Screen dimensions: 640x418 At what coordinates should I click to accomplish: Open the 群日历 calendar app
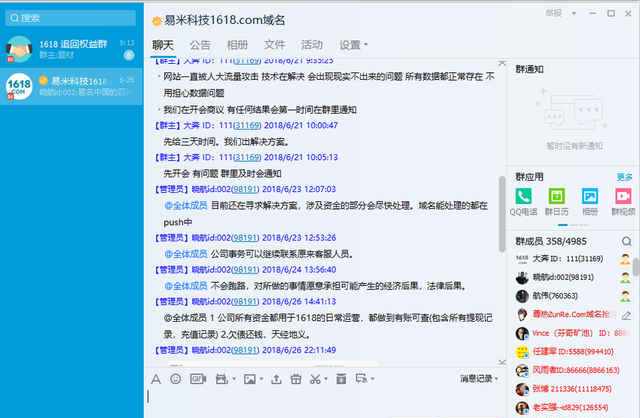click(x=557, y=199)
